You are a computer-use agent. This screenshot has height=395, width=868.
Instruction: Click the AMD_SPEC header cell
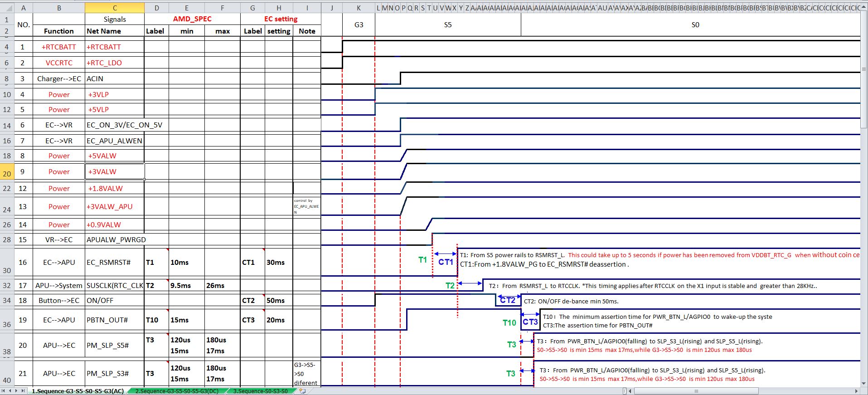click(192, 19)
